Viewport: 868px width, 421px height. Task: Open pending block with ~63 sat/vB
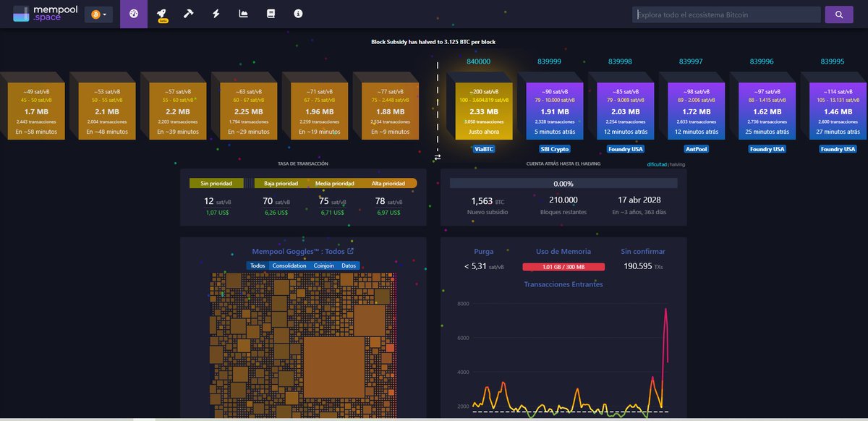coord(248,111)
